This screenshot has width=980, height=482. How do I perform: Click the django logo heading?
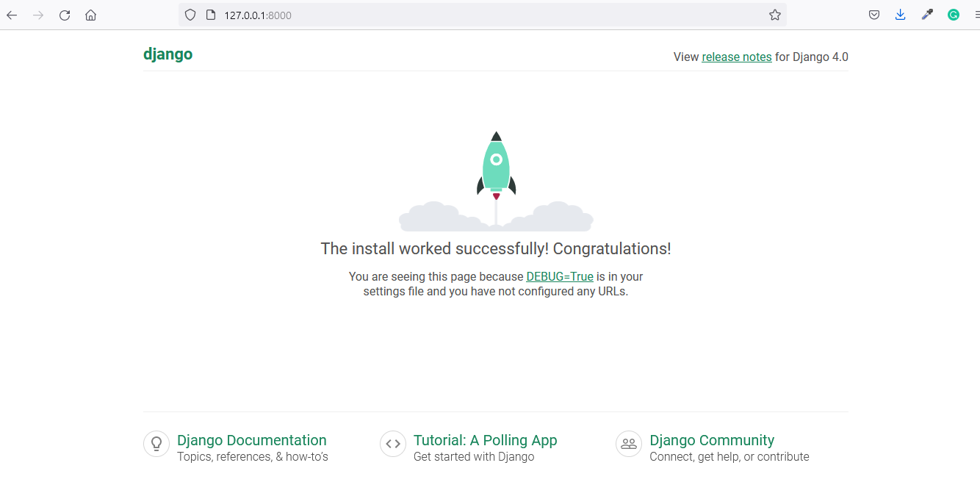coord(168,54)
